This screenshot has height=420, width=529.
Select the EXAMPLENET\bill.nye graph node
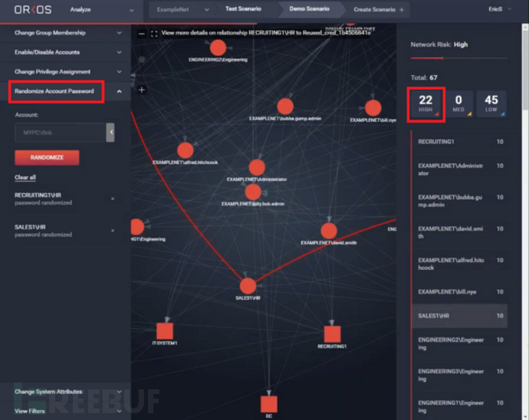[x=373, y=108]
